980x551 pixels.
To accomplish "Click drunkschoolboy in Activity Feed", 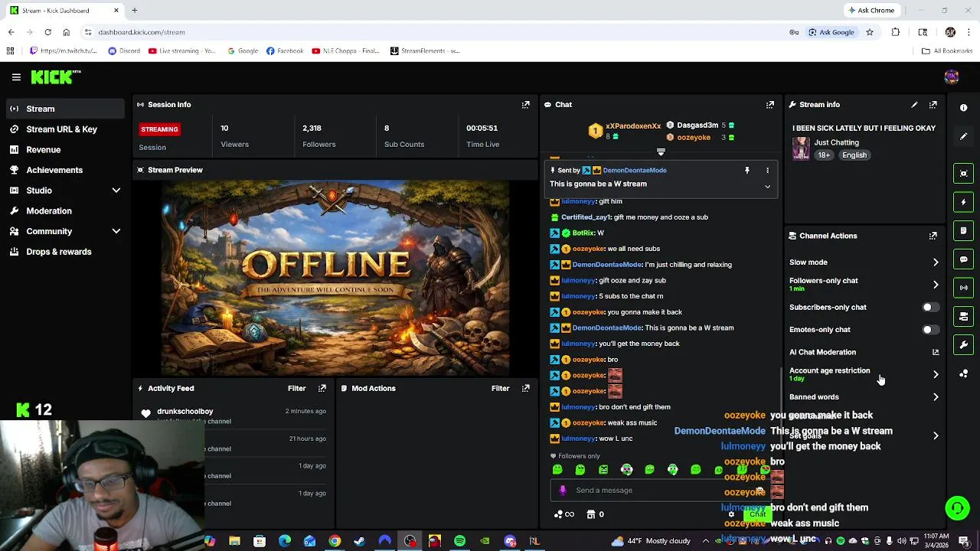I will tap(185, 412).
